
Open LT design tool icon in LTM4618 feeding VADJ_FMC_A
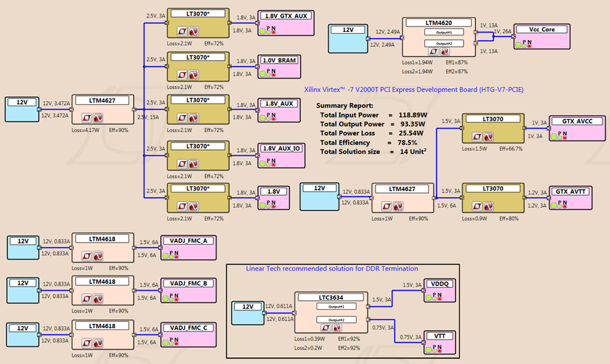(86, 256)
